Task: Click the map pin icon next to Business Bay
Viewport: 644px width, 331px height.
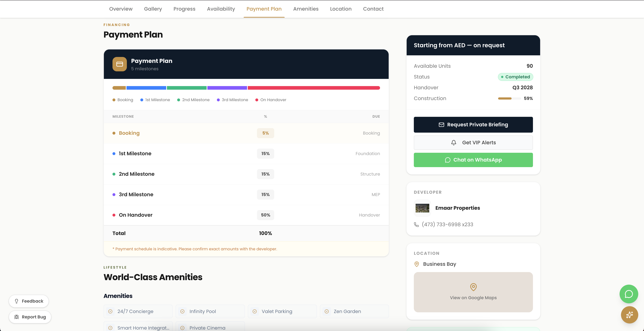Action: click(x=417, y=264)
